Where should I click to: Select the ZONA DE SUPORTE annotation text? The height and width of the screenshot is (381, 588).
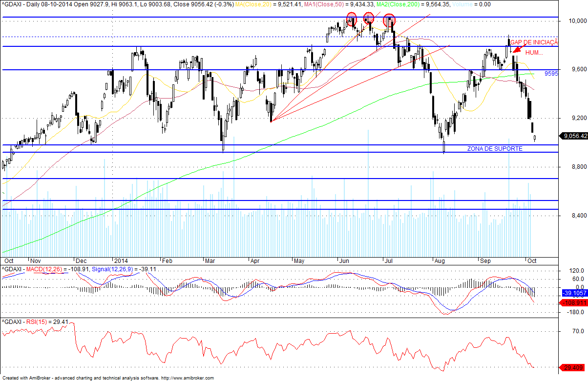tap(495, 148)
